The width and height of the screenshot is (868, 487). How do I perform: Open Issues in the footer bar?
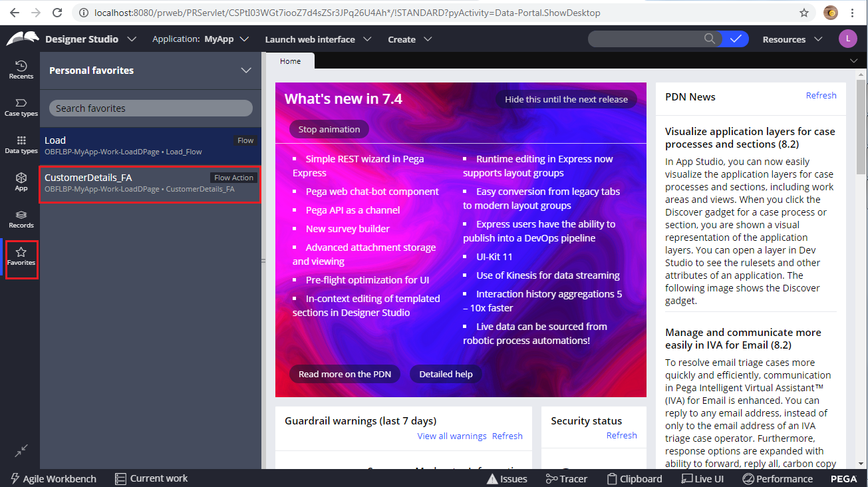(x=507, y=478)
